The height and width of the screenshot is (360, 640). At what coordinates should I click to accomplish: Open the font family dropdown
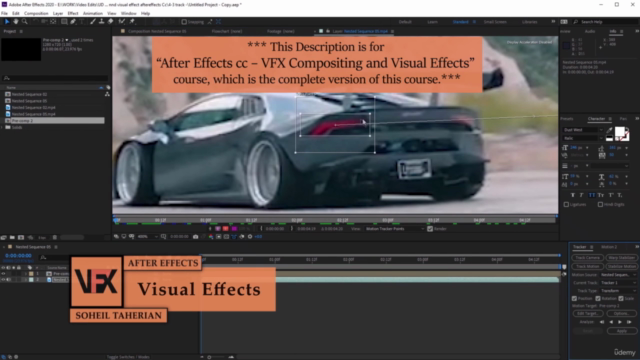point(583,130)
